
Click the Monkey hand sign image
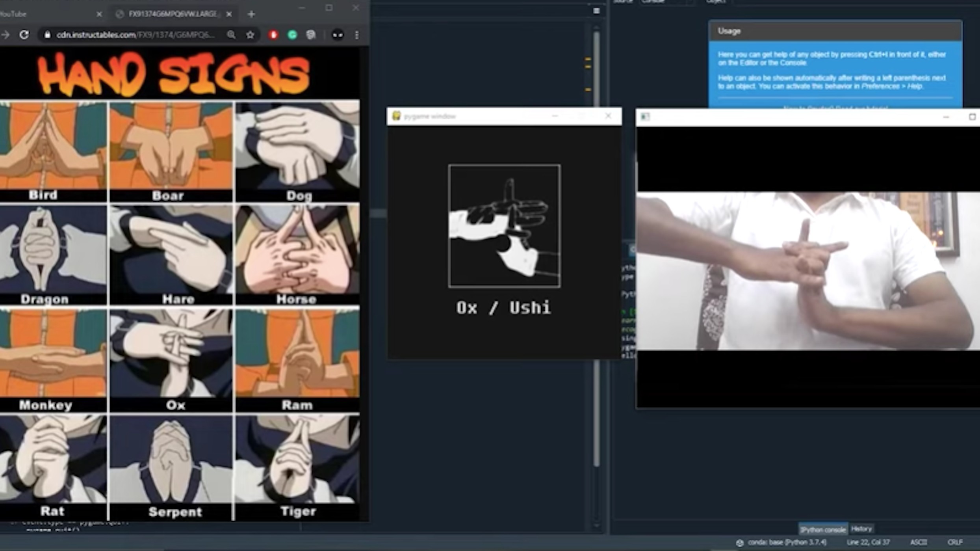[53, 354]
